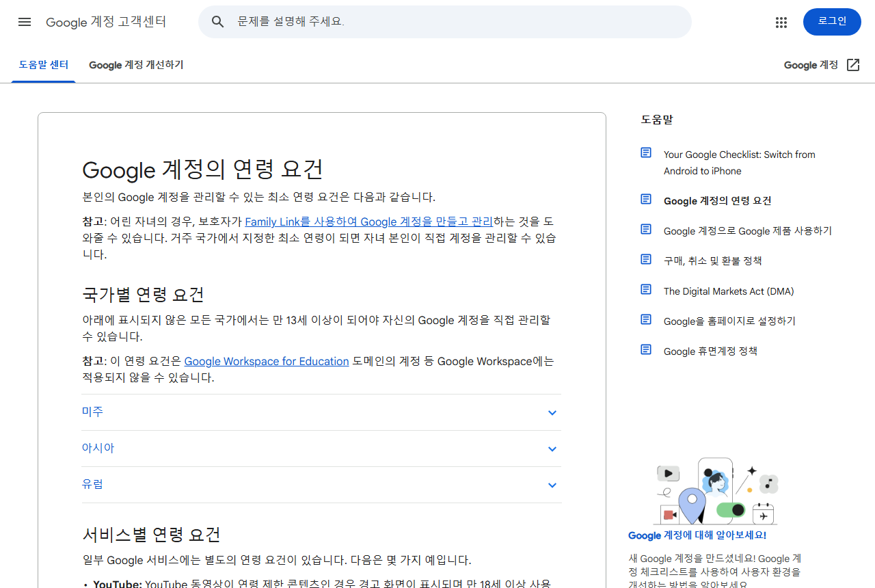The image size is (875, 588).
Task: Open the Google apps grid
Action: coord(781,23)
